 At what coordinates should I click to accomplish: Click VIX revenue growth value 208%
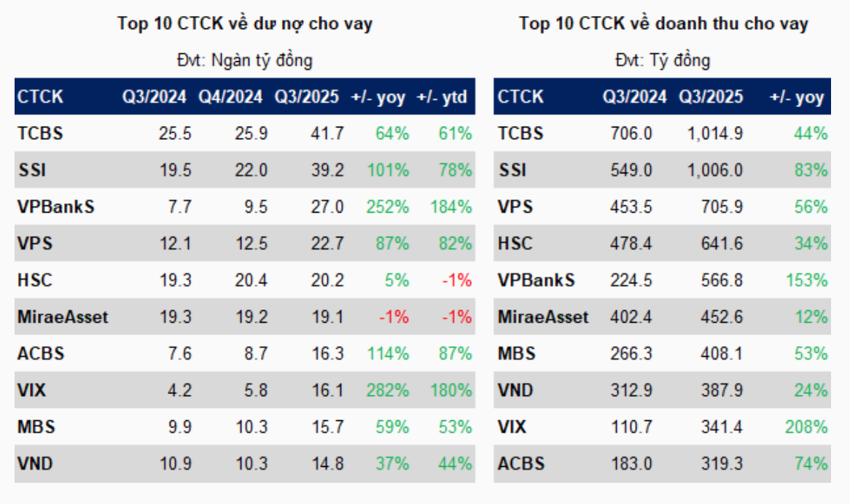[807, 428]
